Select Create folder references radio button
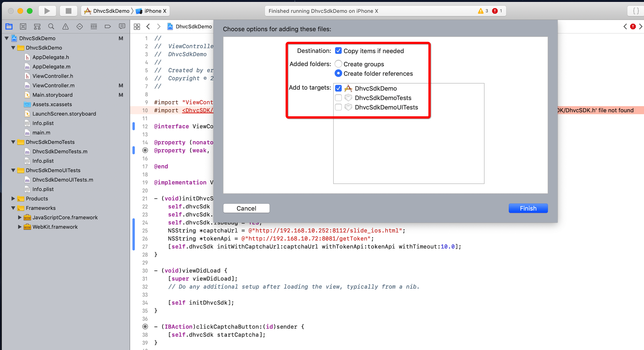 [x=338, y=73]
